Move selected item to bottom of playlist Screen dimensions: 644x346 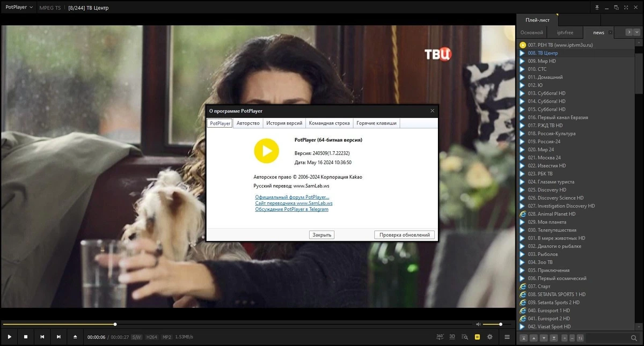coord(554,338)
